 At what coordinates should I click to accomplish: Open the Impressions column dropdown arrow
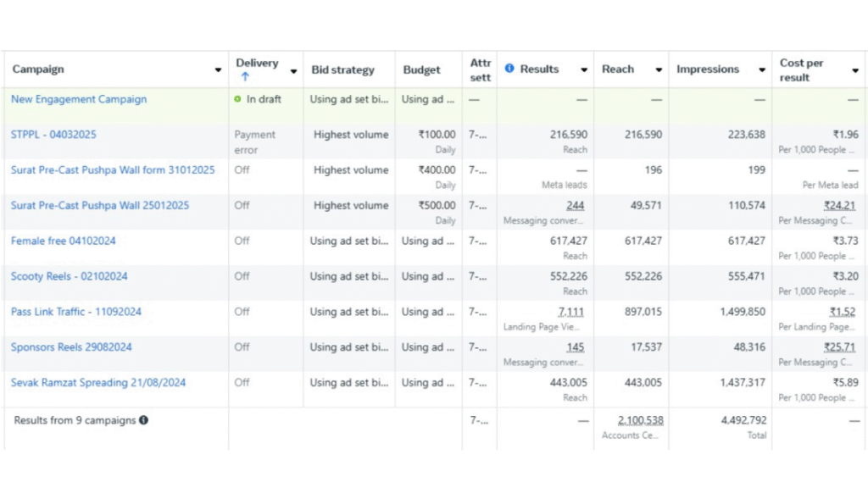click(762, 70)
